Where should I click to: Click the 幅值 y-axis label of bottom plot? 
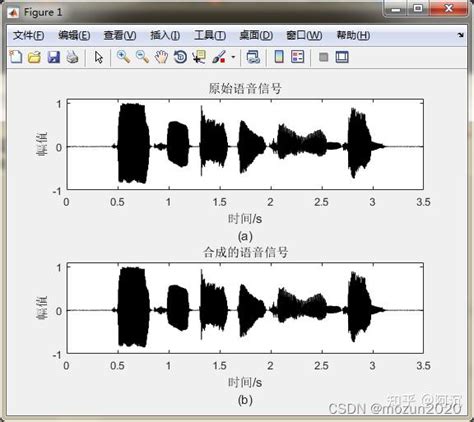pos(42,308)
